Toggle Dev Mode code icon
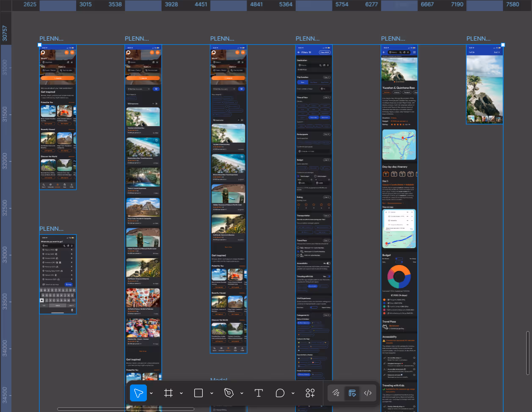 tap(368, 393)
